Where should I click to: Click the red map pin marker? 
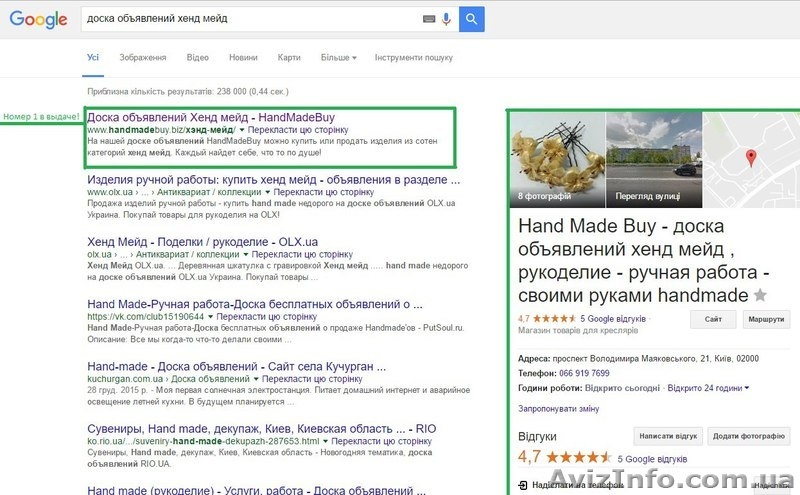(751, 158)
